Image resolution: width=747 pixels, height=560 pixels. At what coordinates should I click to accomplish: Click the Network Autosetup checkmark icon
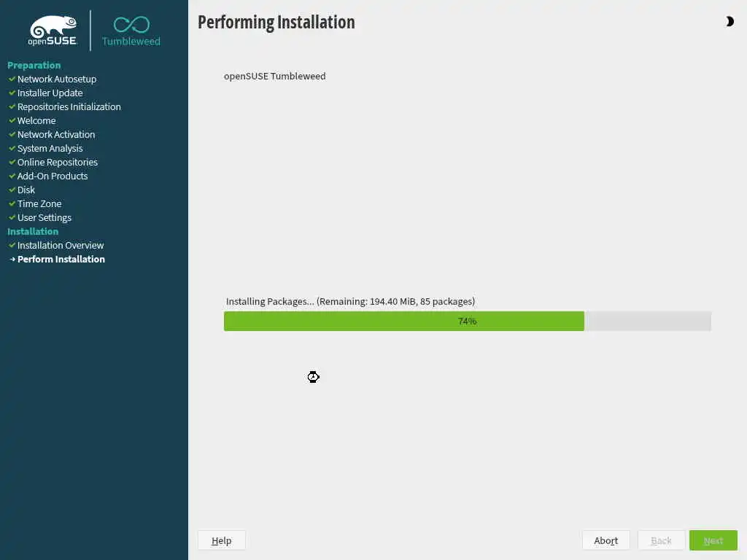coord(12,79)
